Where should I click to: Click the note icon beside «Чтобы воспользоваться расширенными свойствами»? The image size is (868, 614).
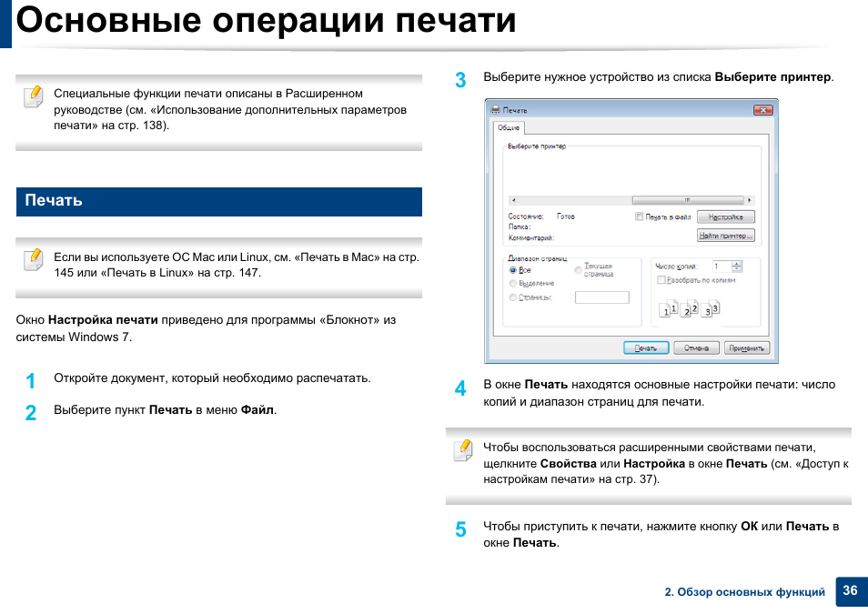pyautogui.click(x=463, y=450)
